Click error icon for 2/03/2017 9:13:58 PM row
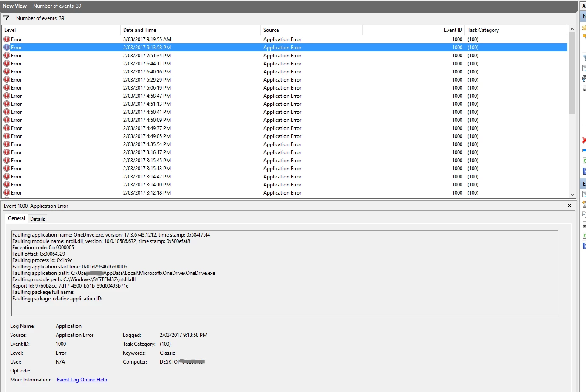 7,47
